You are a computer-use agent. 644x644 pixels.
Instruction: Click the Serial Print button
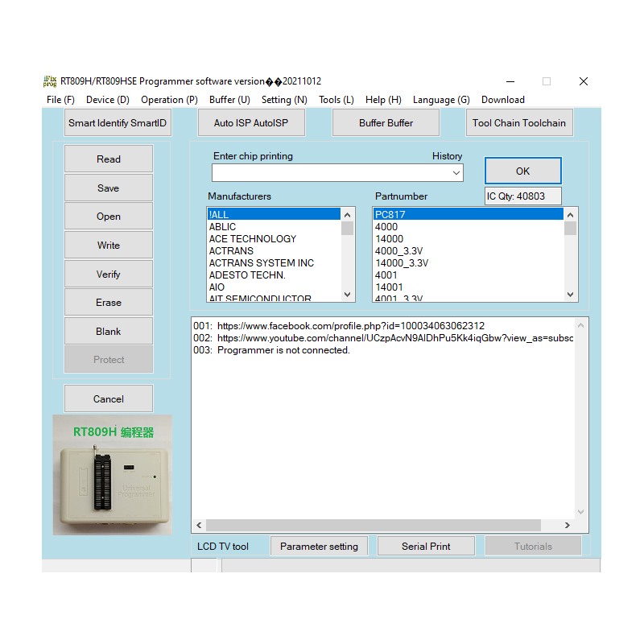click(x=426, y=547)
